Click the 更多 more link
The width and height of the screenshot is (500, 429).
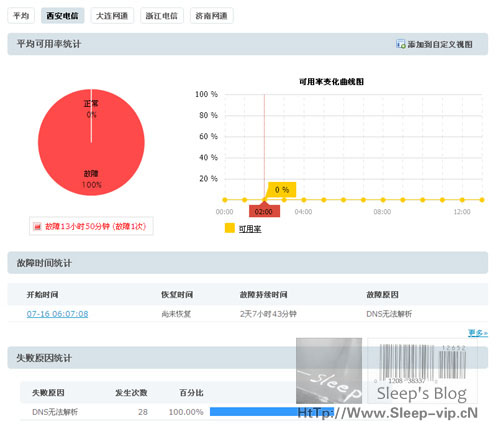[x=478, y=333]
